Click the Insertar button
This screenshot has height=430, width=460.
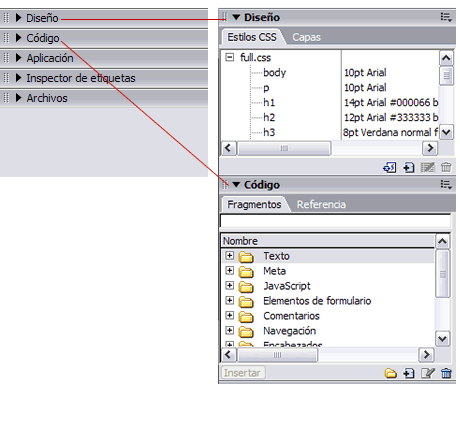pos(242,373)
